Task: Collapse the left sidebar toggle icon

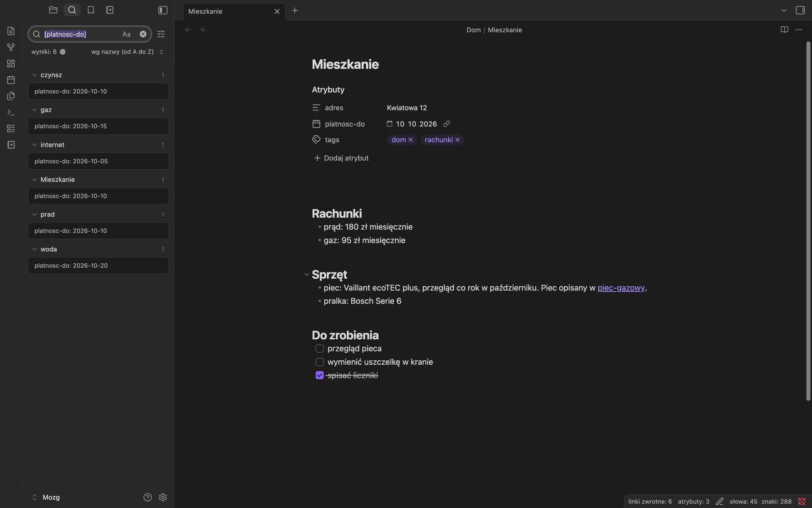Action: point(163,10)
